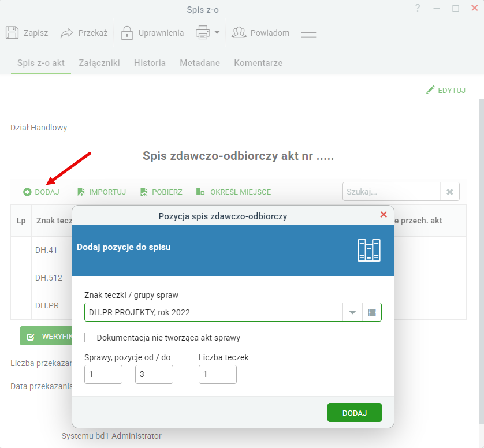The width and height of the screenshot is (484, 448).
Task: Click the POBIERZ action link
Action: tap(167, 192)
